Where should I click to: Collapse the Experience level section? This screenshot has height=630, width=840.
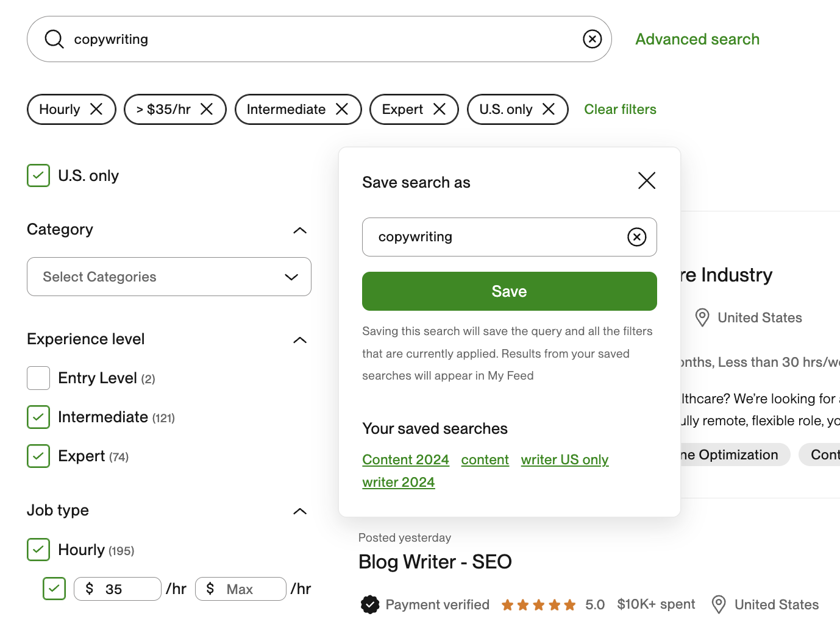click(300, 340)
